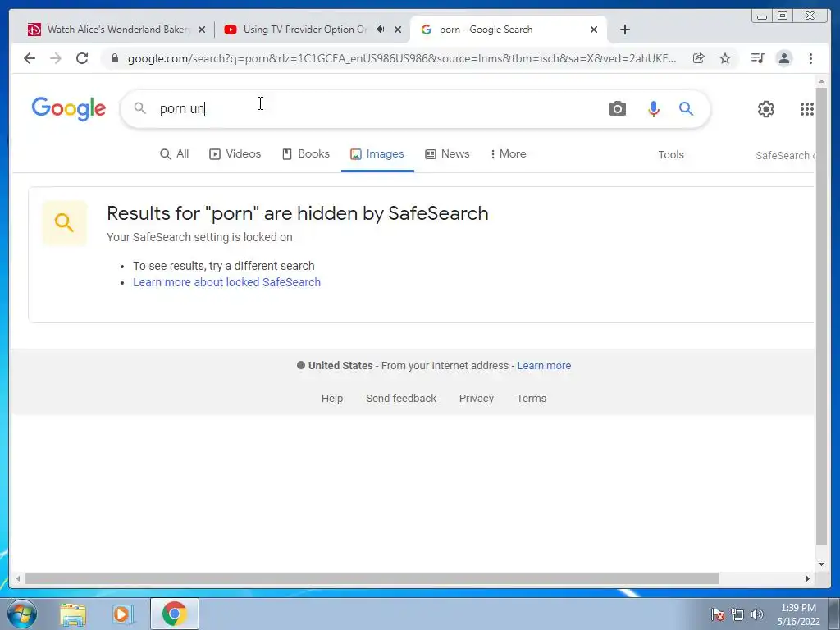Reload the current page
Screen dimensions: 840x630
[x=82, y=58]
